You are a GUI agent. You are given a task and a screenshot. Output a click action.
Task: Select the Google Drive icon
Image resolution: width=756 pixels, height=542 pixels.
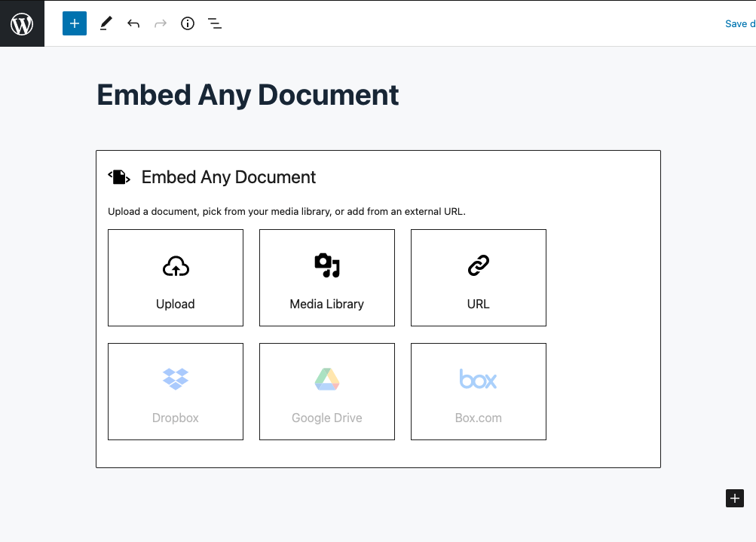326,380
